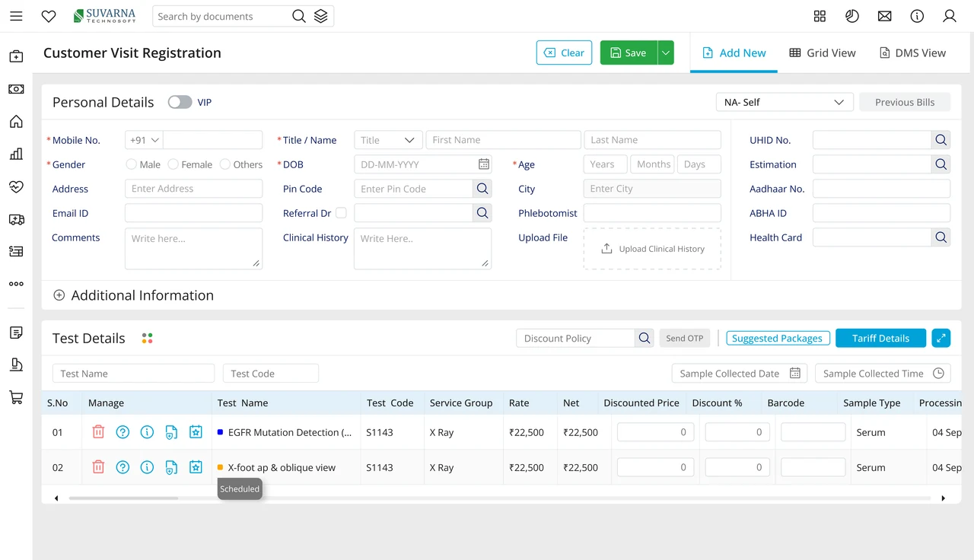Click the user profile icon
Viewport: 974px width, 560px height.
pos(950,16)
